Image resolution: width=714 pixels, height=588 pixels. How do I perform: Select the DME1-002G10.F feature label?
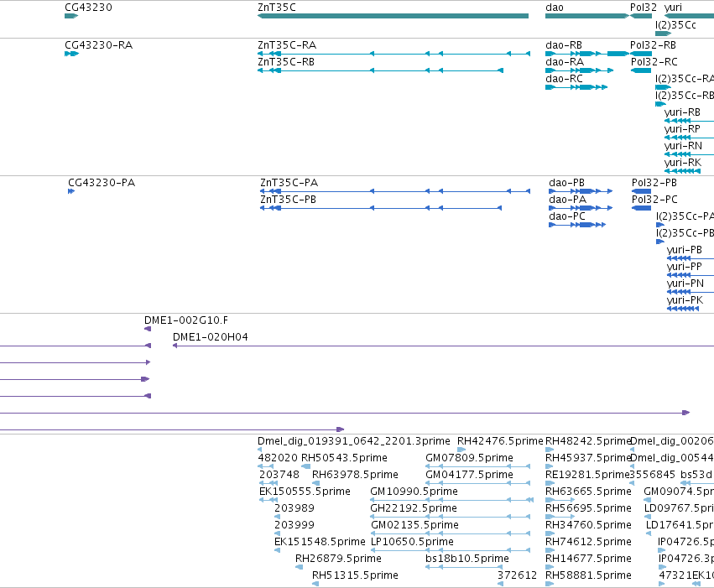pos(186,320)
